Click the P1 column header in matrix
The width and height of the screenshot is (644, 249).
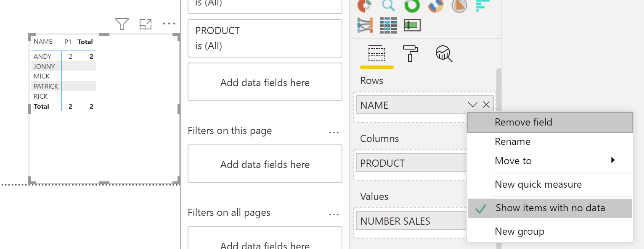pyautogui.click(x=68, y=42)
